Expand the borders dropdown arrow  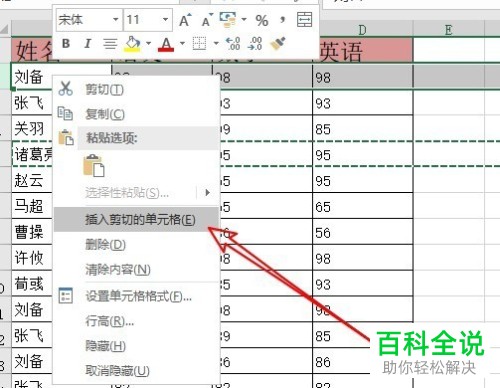216,43
